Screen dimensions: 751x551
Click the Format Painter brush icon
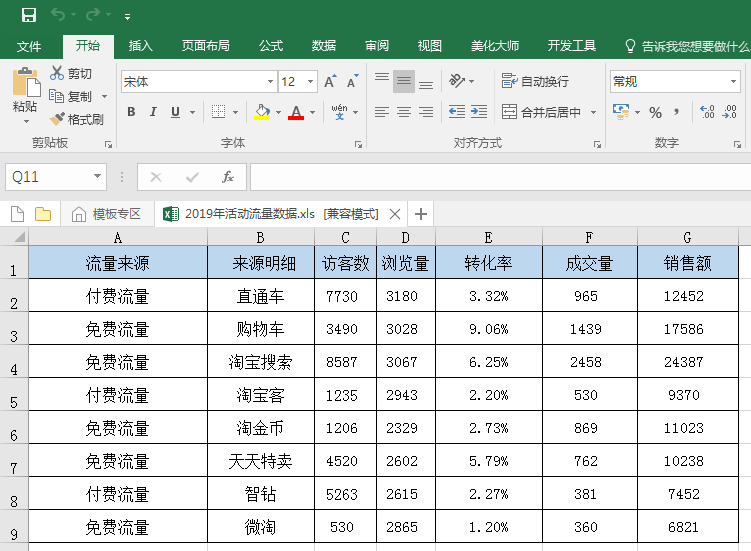tap(57, 119)
